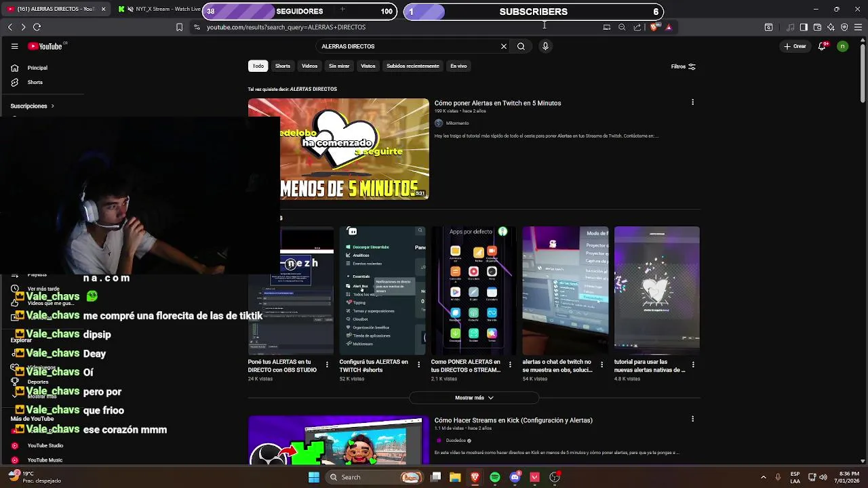This screenshot has width=868, height=488.
Task: Open title Cómo Hacer Streams en Kick
Action: 513,420
